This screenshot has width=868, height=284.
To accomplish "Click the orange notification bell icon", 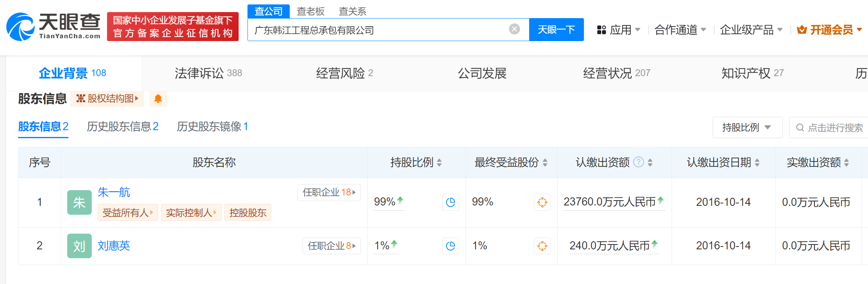I will tap(158, 99).
